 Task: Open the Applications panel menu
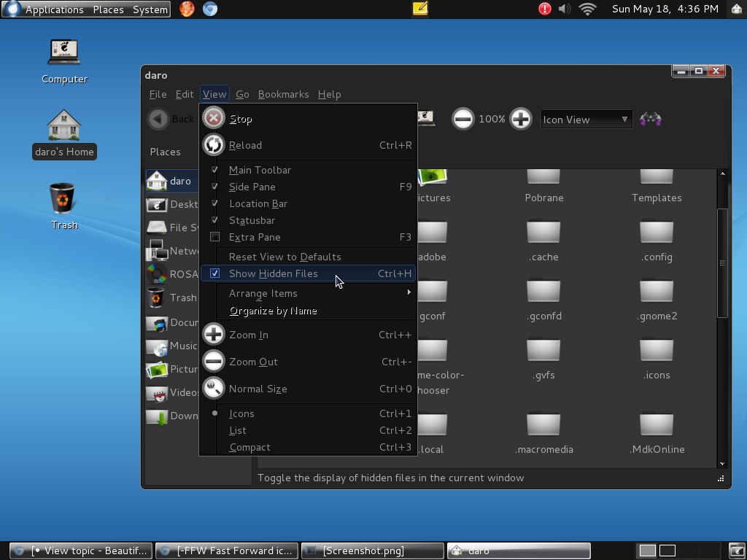point(54,9)
